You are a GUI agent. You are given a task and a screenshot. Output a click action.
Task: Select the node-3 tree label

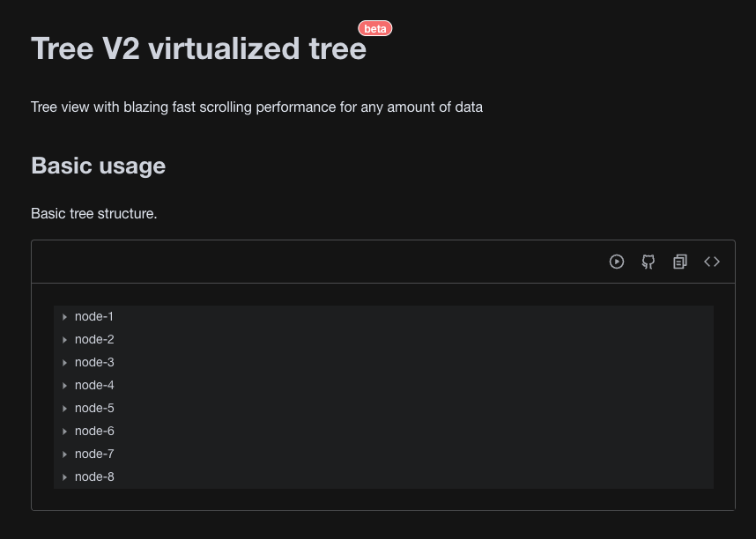(94, 363)
